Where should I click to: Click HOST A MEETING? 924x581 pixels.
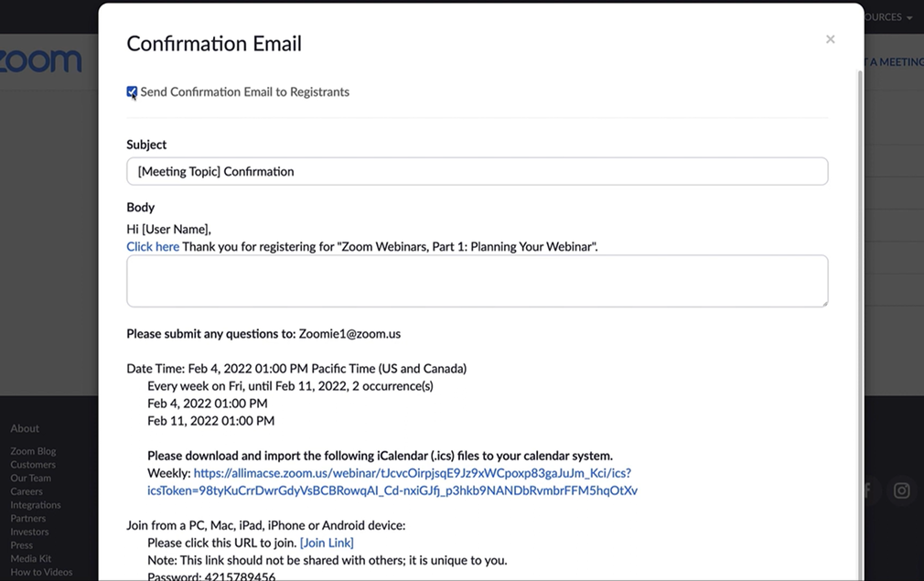click(893, 61)
